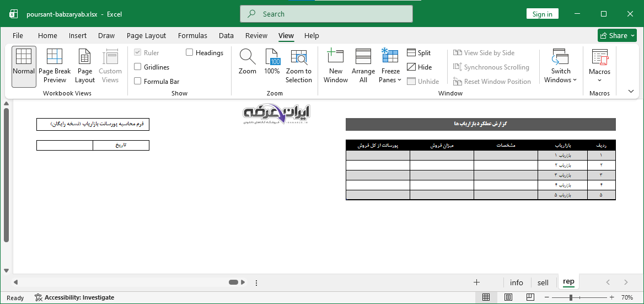
Task: Open the Zoom dialog magnifier
Action: click(x=248, y=62)
